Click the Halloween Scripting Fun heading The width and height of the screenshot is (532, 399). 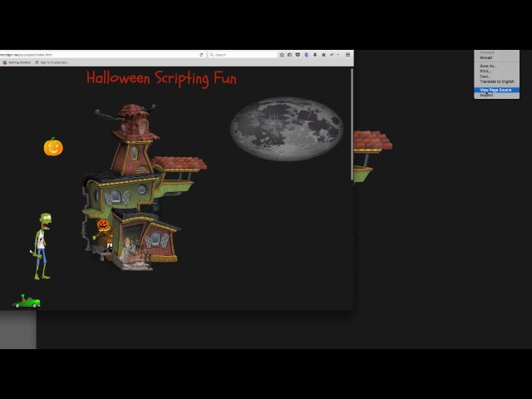click(161, 79)
